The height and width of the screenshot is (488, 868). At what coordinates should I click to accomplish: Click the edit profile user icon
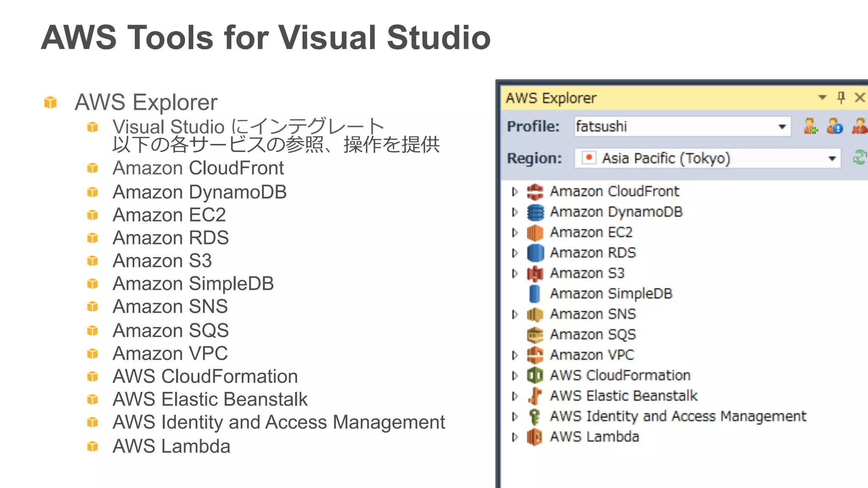click(x=835, y=126)
